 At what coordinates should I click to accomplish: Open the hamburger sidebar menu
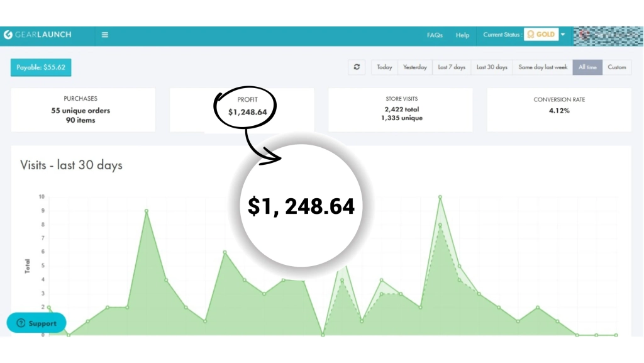point(105,35)
